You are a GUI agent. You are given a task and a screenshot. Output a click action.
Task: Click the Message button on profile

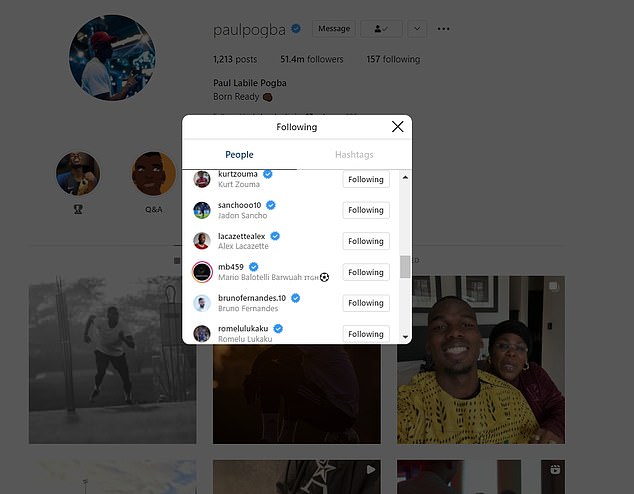[334, 29]
